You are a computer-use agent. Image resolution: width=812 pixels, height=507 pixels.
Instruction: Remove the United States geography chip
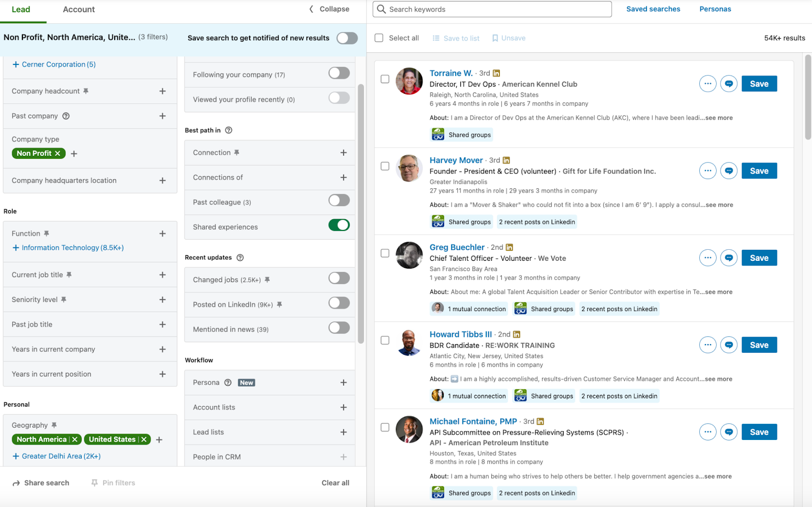click(144, 440)
